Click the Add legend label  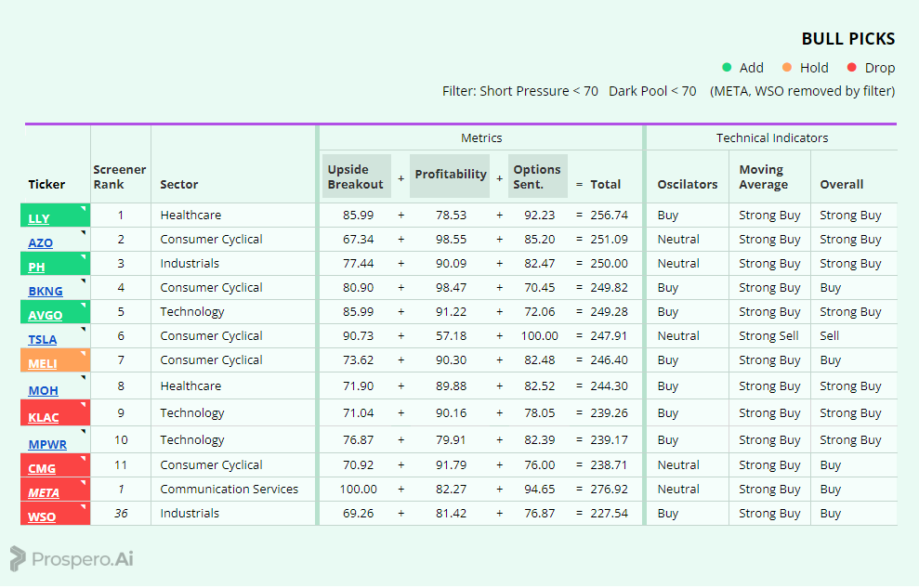coord(752,68)
